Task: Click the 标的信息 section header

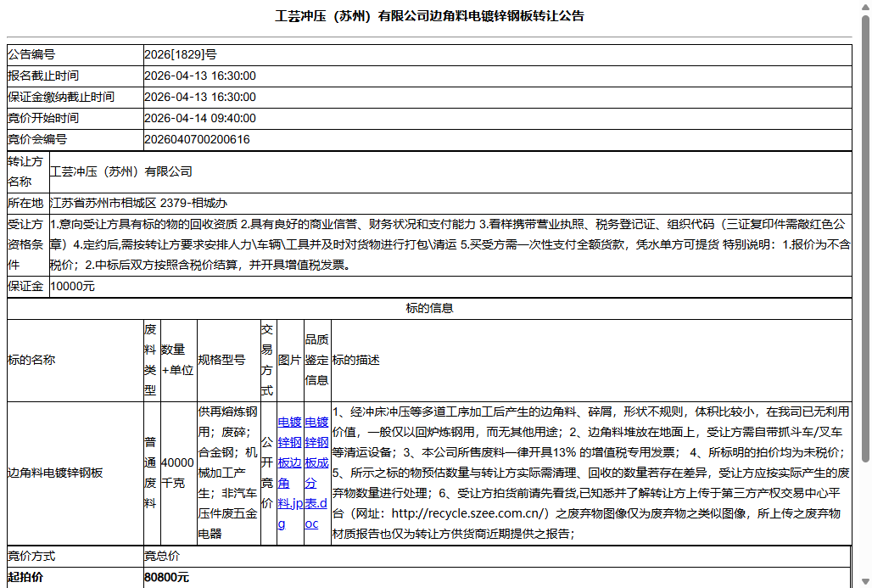Action: 429,308
